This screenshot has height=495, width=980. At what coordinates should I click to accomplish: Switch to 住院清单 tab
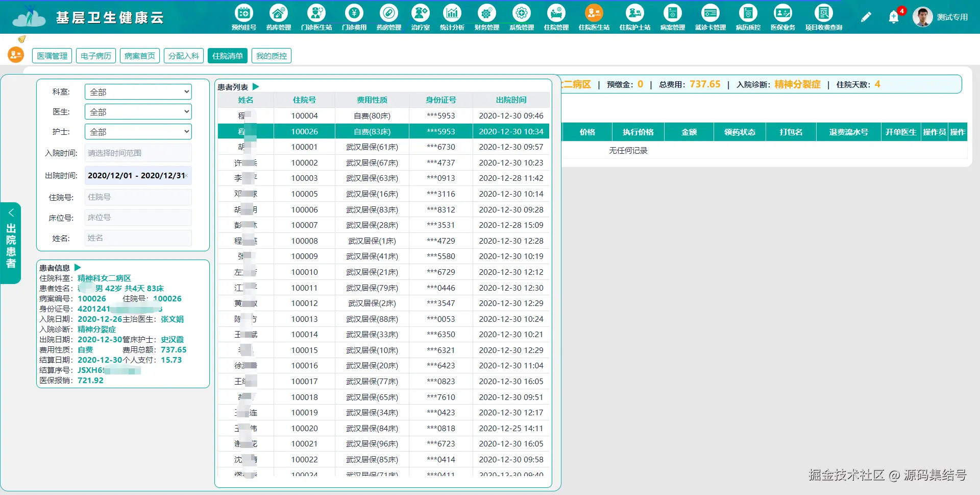click(x=228, y=56)
